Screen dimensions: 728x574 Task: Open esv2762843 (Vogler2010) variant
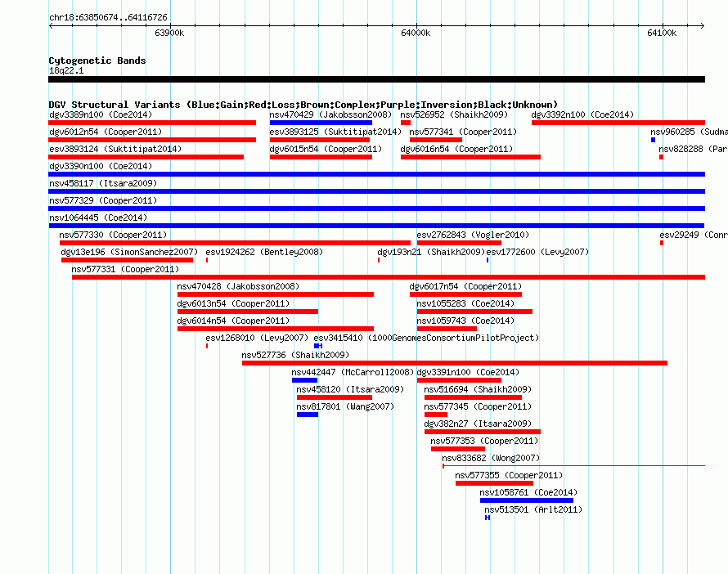pos(459,243)
